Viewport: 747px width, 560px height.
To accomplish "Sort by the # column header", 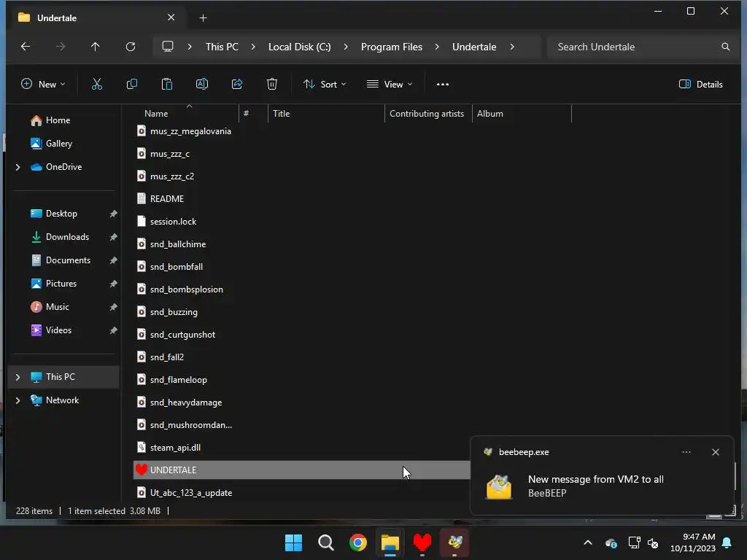I will point(247,114).
